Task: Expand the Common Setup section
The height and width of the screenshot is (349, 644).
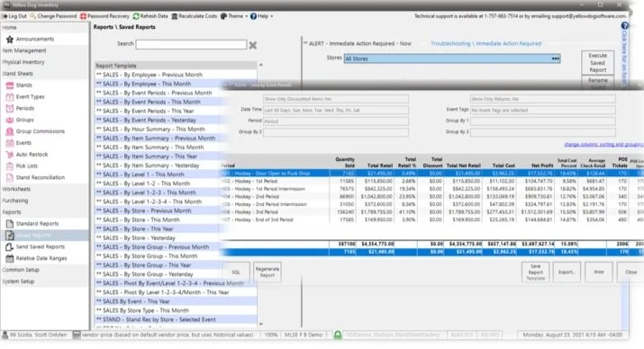Action: 21,270
